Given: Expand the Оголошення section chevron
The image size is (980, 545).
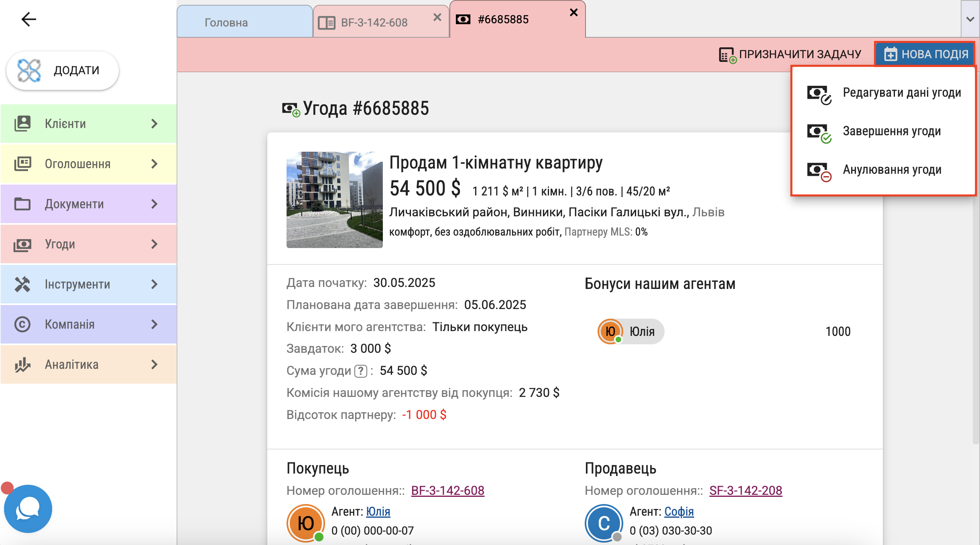Looking at the screenshot, I should click(x=155, y=164).
